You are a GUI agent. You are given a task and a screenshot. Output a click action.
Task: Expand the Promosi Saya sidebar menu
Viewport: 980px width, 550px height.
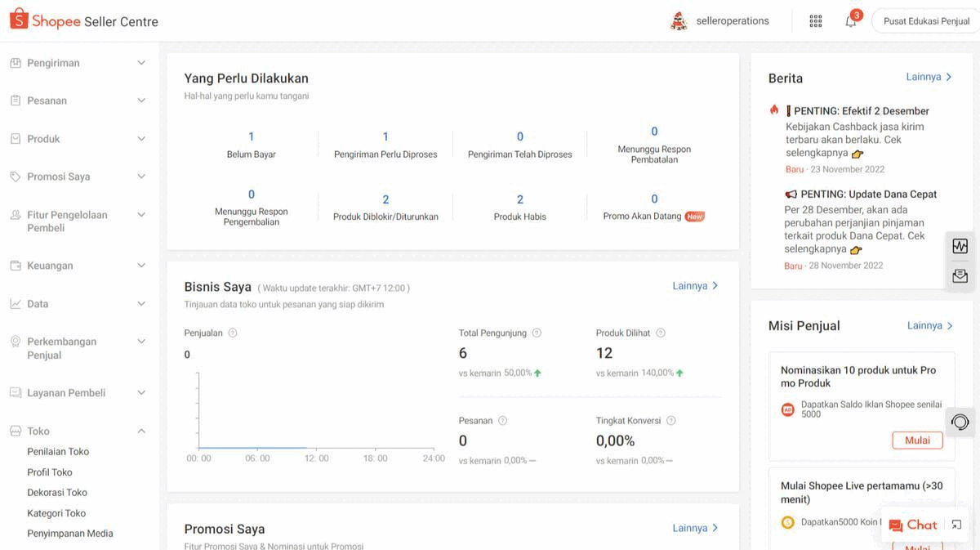[78, 177]
